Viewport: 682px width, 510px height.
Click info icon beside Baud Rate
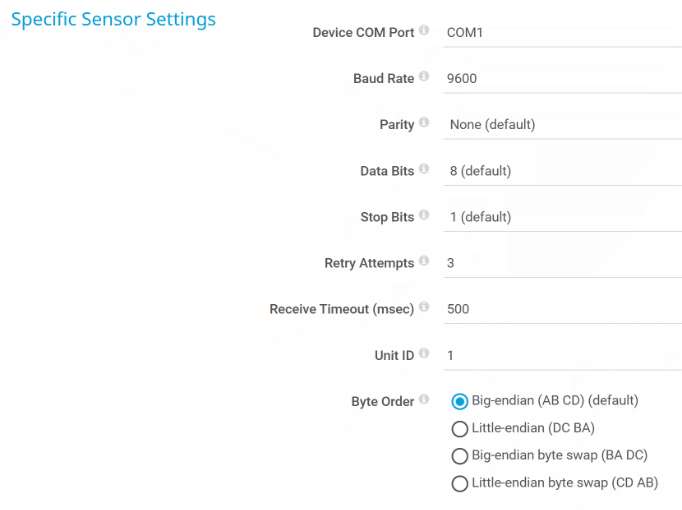point(424,77)
